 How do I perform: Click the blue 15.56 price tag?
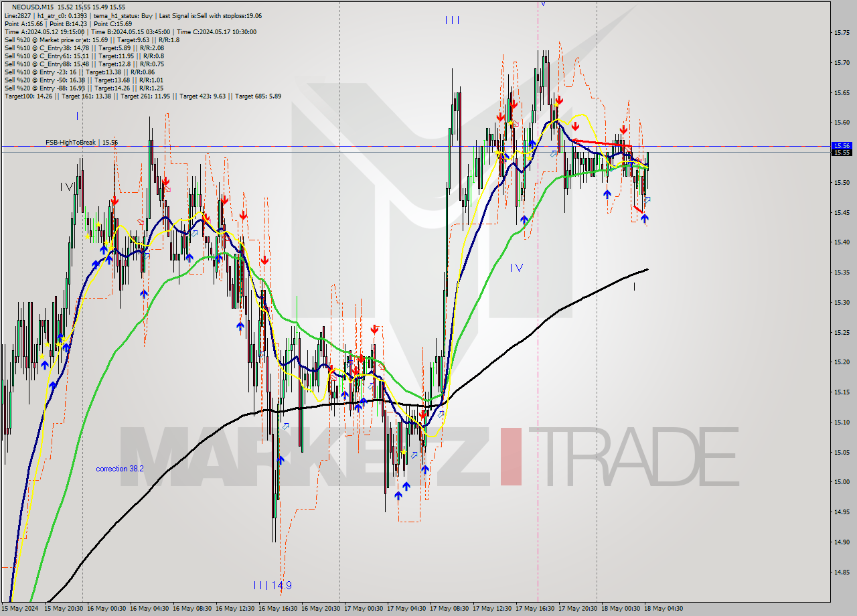[841, 145]
